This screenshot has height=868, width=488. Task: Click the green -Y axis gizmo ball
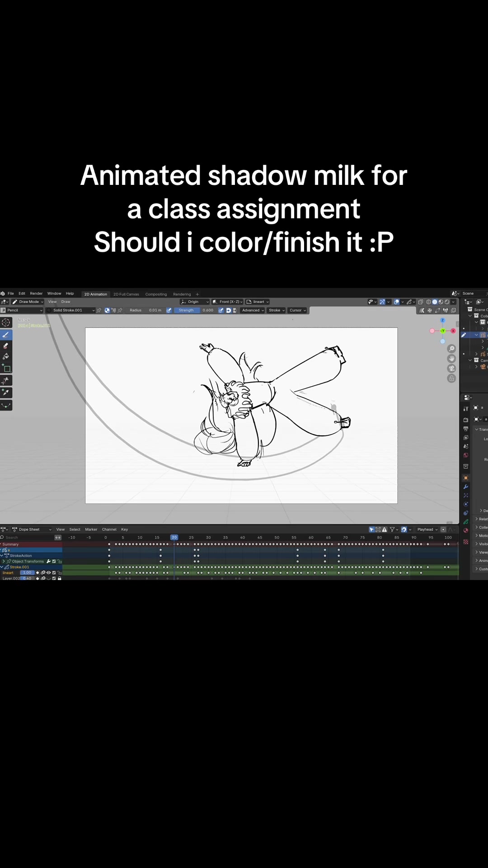tap(443, 331)
